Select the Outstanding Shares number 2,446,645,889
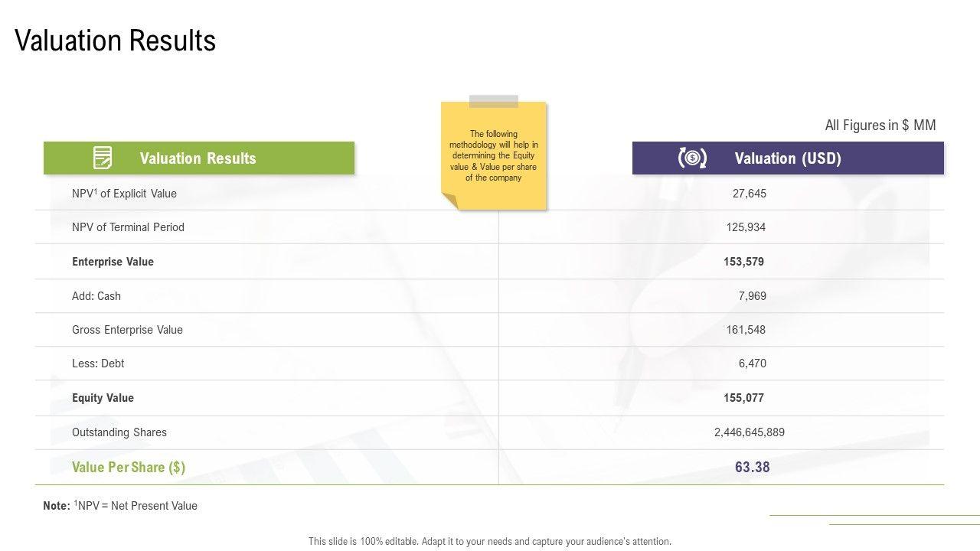980x551 pixels. (x=749, y=432)
